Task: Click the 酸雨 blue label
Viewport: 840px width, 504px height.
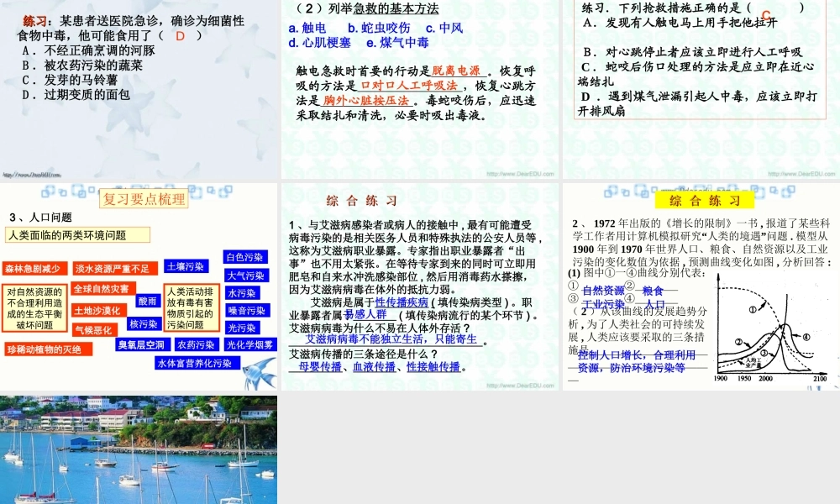Action: tap(147, 301)
